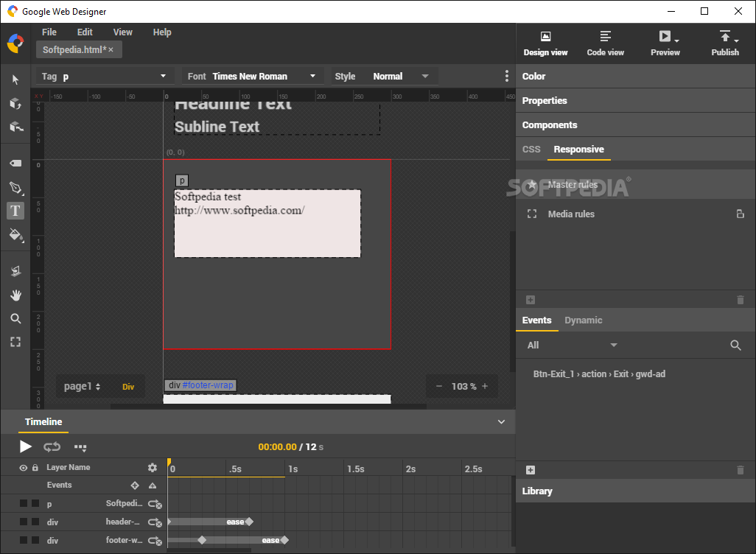
Task: Add a new responsive rule with plus icon
Action: click(531, 300)
